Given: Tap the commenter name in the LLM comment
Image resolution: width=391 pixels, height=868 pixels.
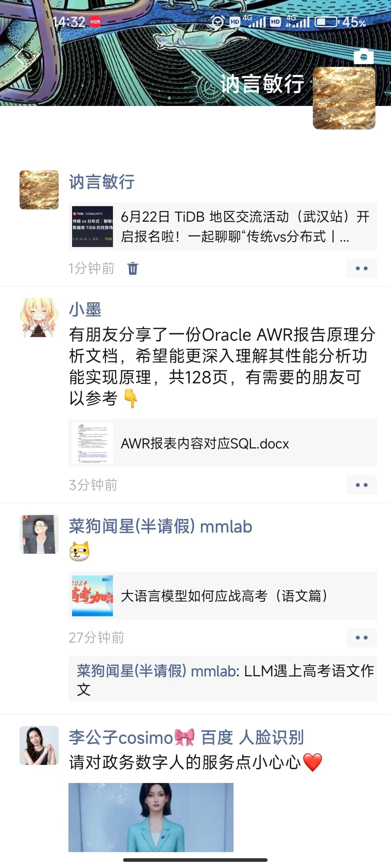Looking at the screenshot, I should coord(156,671).
